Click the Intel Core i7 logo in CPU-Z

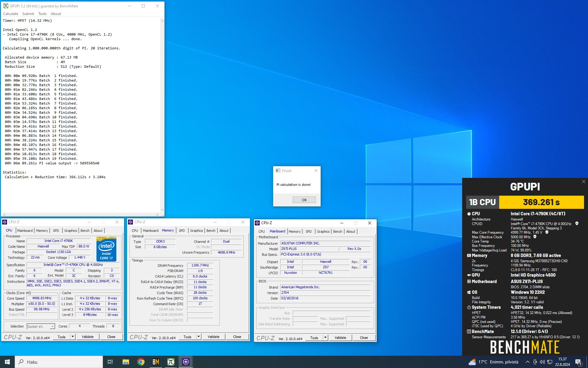106,249
